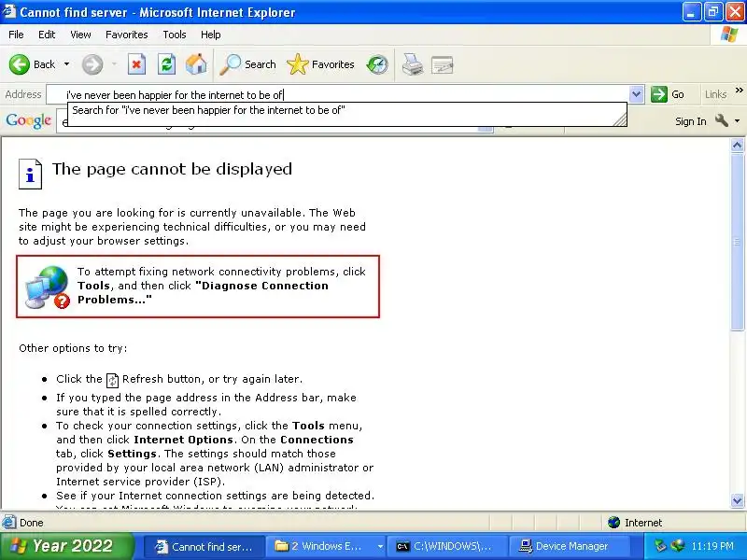Click the network connection tray icon
This screenshot has height=560, width=747.
click(x=677, y=546)
